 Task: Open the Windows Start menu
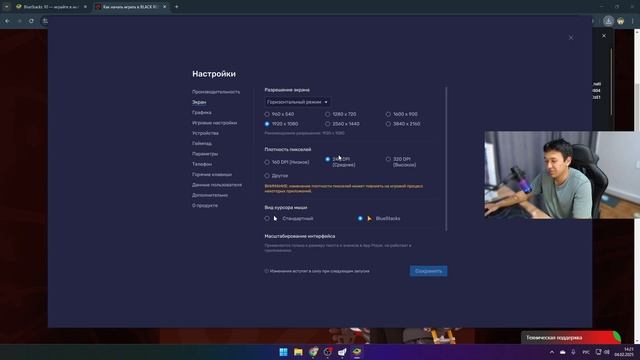point(283,352)
